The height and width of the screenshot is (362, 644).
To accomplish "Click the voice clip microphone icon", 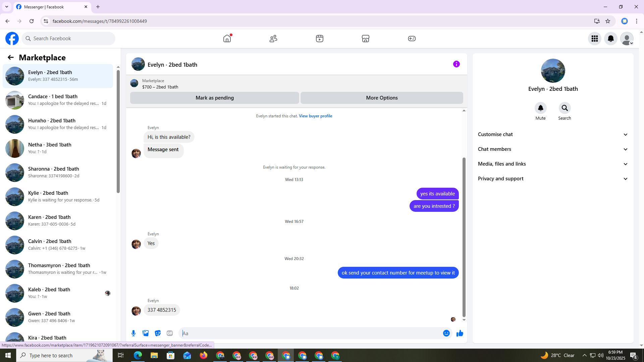I will coord(133,333).
